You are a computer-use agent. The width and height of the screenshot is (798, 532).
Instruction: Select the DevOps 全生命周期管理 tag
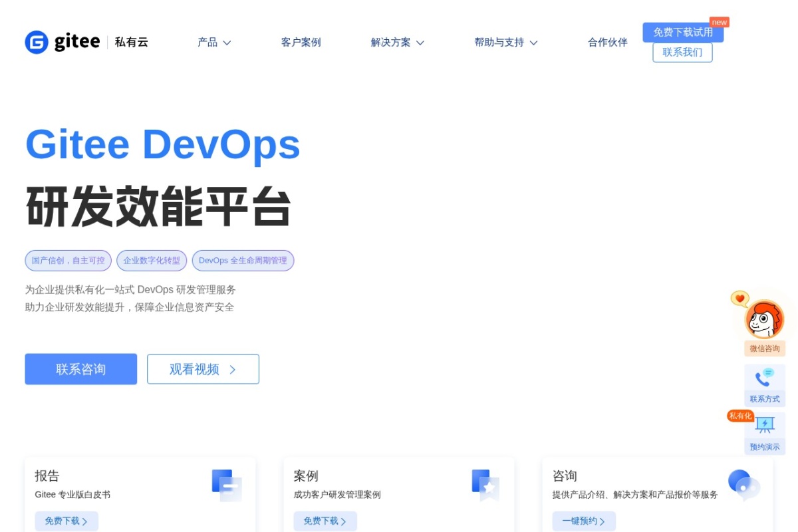243,261
